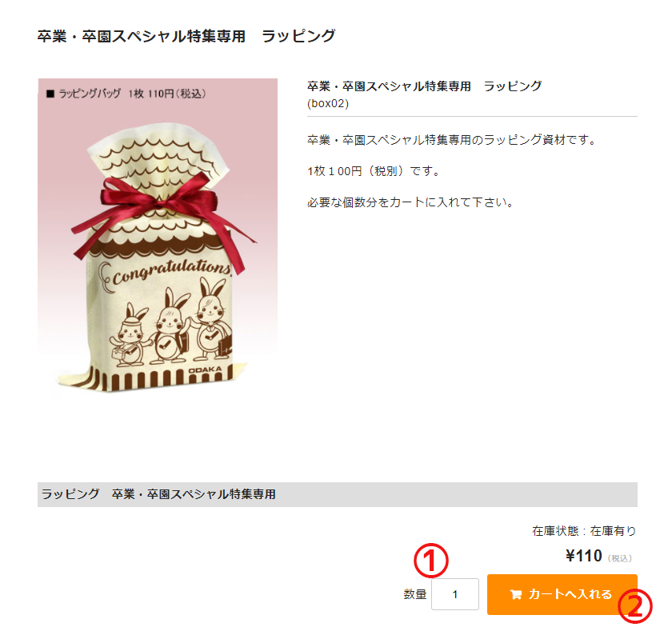This screenshot has width=672, height=643.
Task: Click the ¥110 price label
Action: [x=584, y=556]
